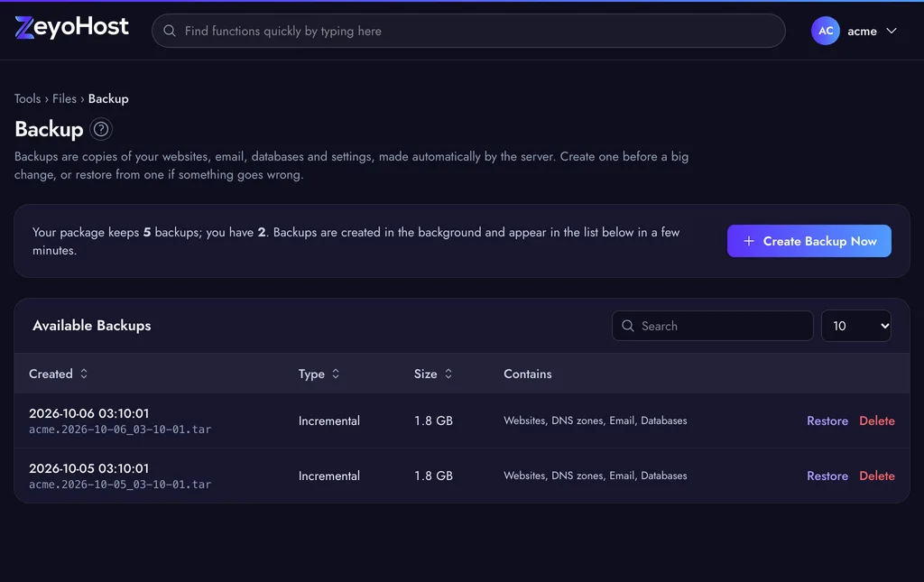This screenshot has height=582, width=924.
Task: Click 1.8 GB in the 2026-10-05 row
Action: coord(433,476)
